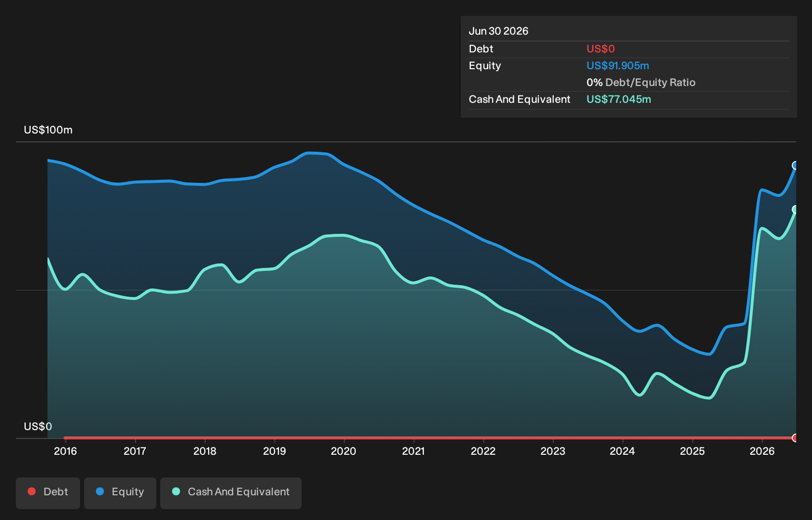This screenshot has width=812, height=520.
Task: Click Cash And Equivalent label in tooltip
Action: click(519, 99)
